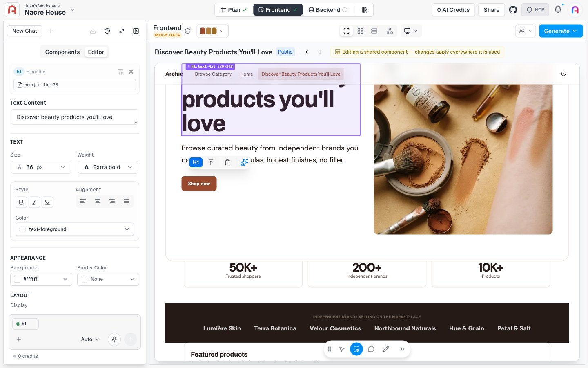
Task: Center align the text
Action: tap(98, 201)
